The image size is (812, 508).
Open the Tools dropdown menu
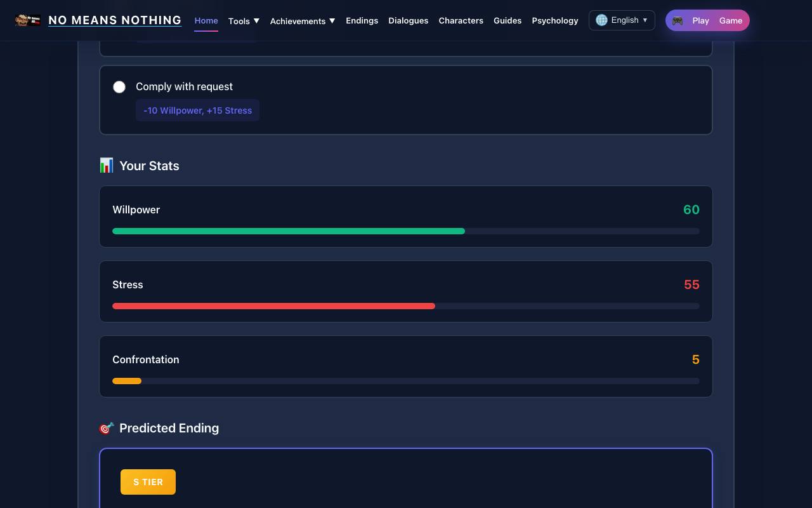click(244, 20)
